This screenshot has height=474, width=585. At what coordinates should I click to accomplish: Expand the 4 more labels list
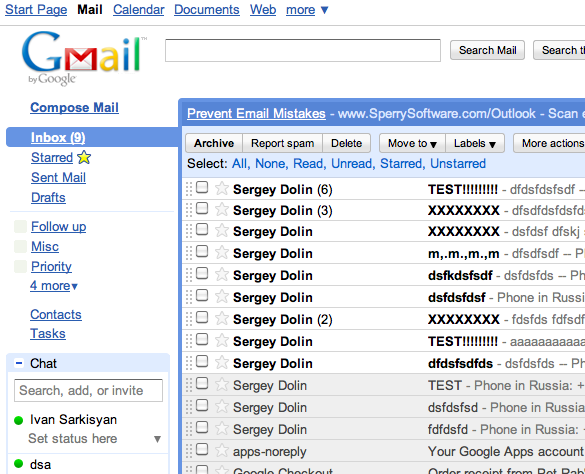click(x=54, y=286)
